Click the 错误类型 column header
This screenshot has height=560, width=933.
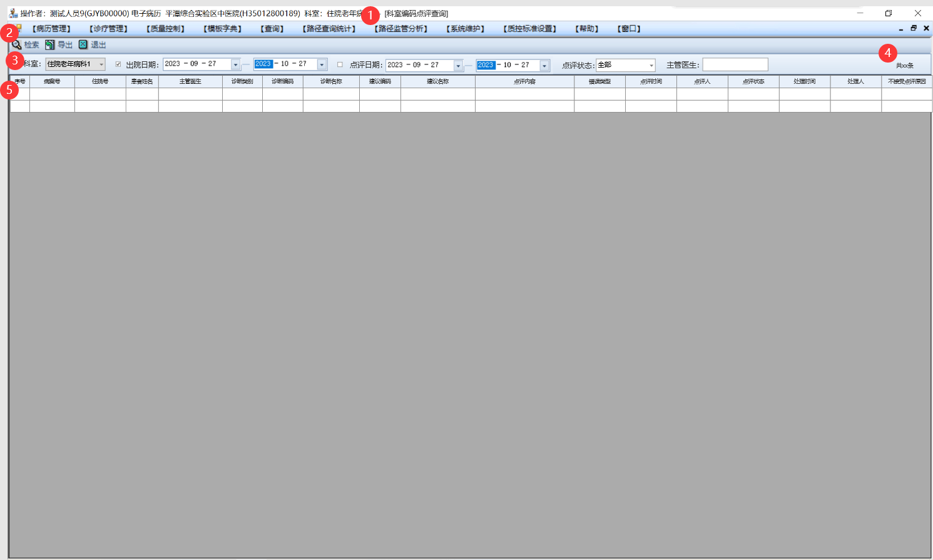pyautogui.click(x=599, y=81)
